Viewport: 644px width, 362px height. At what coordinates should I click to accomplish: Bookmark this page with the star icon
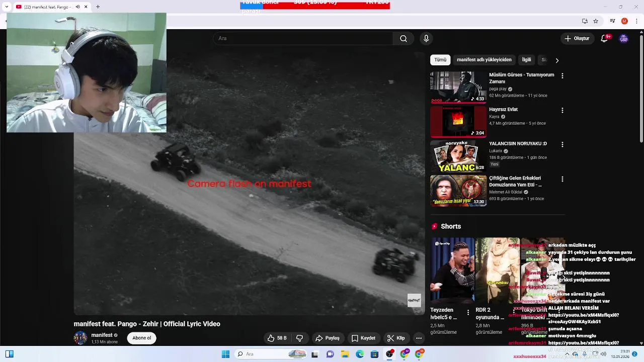click(x=596, y=21)
